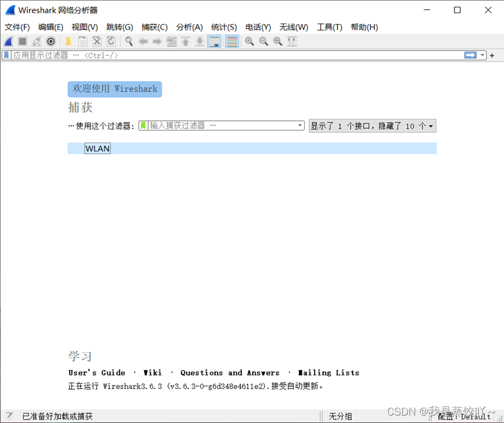504x423 pixels.
Task: Toggle packet list colorization
Action: tap(232, 41)
